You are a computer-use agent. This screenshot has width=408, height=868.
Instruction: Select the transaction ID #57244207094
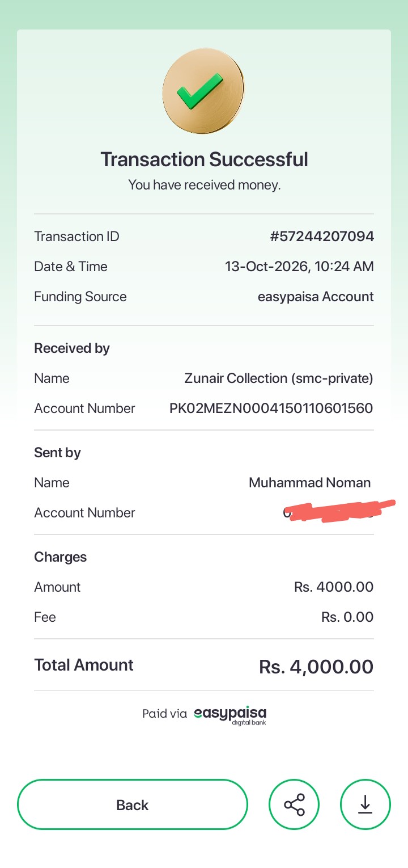(322, 237)
